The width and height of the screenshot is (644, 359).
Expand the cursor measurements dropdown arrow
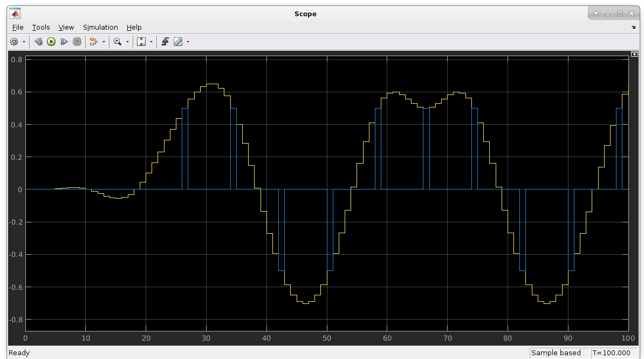point(188,42)
